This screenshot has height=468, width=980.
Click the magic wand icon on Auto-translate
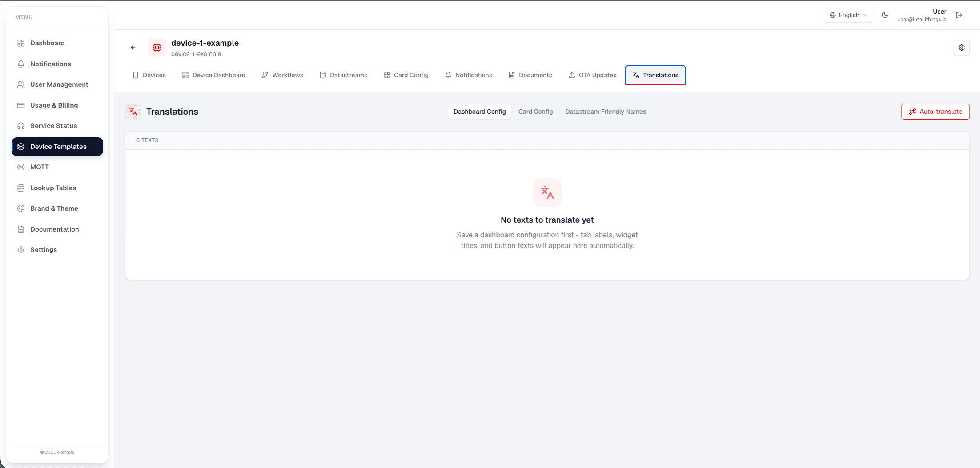coord(912,112)
